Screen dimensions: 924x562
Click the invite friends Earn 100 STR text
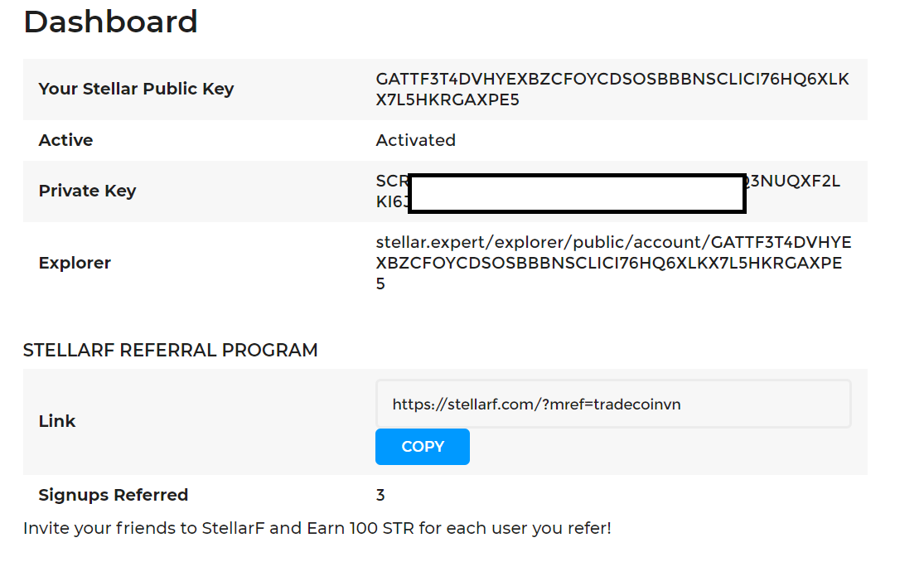[x=317, y=528]
